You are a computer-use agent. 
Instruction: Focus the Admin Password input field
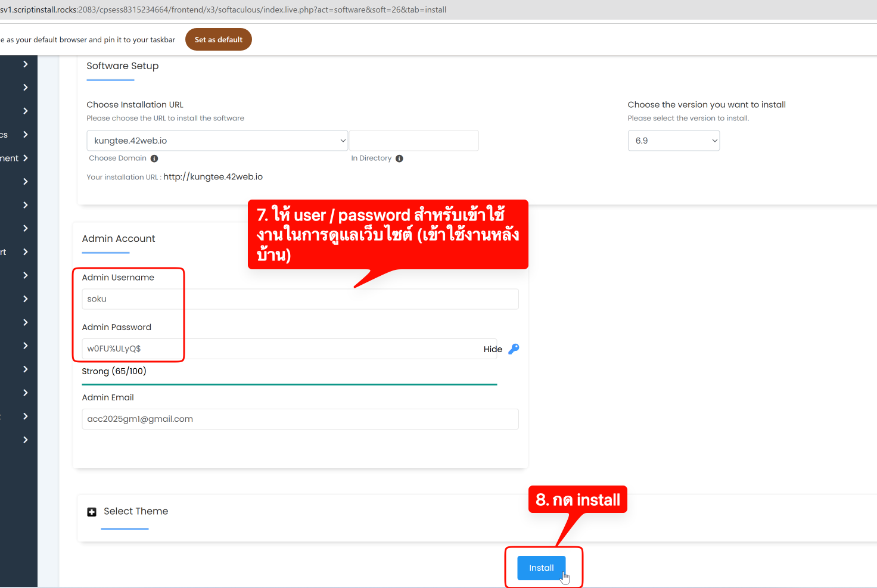pos(280,349)
